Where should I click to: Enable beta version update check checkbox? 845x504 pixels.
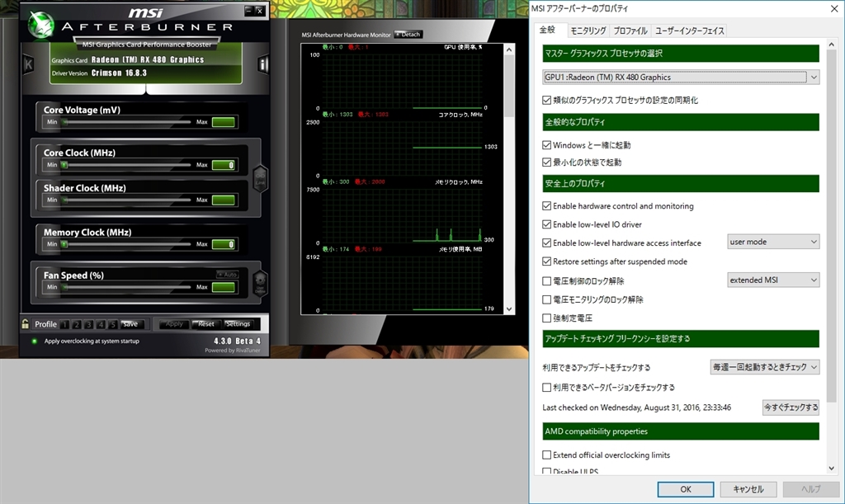pyautogui.click(x=546, y=387)
